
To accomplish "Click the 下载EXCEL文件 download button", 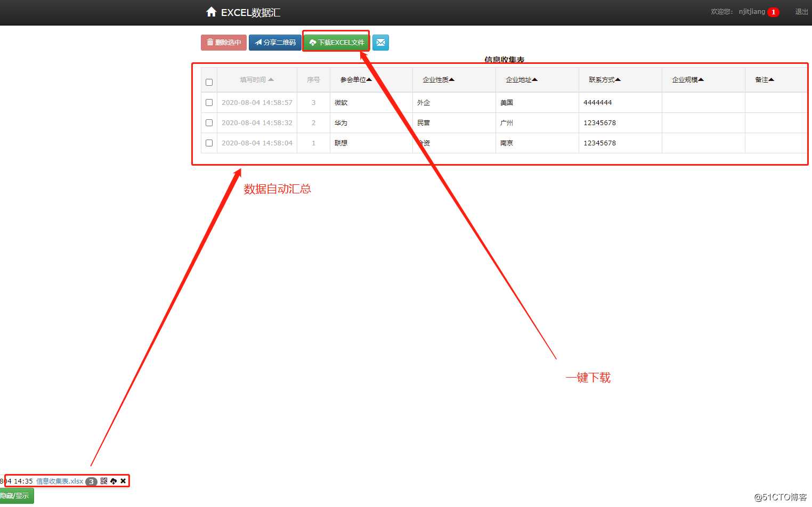I will click(x=337, y=43).
